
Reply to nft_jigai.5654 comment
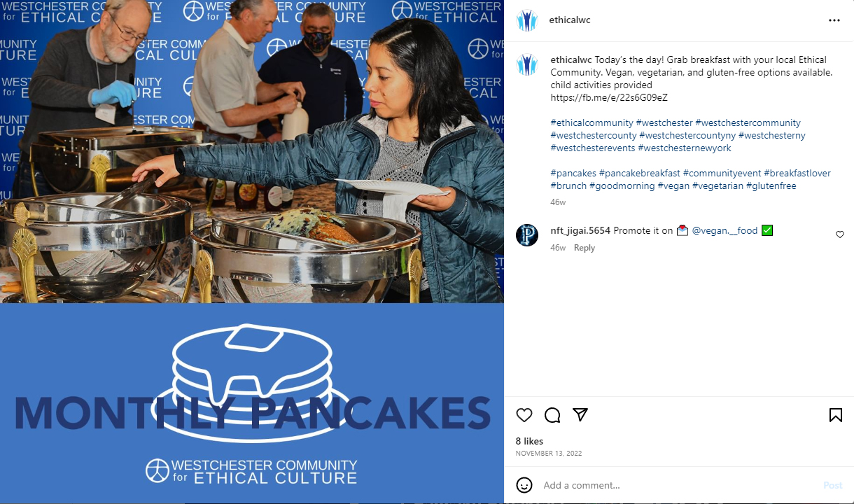(x=584, y=248)
